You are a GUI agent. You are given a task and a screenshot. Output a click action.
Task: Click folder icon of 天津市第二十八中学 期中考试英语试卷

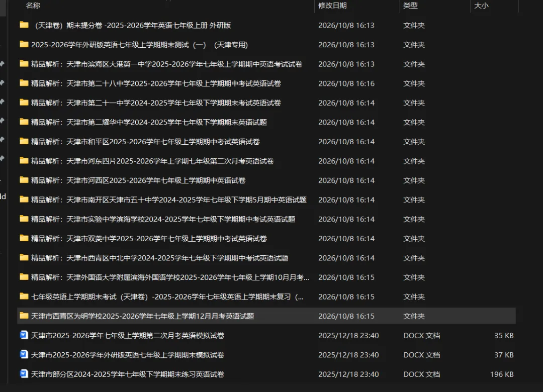coord(24,83)
